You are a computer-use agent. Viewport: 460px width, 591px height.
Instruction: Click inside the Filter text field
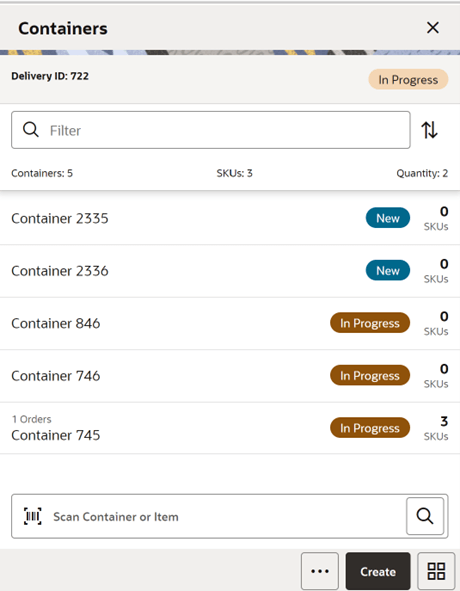(x=211, y=130)
